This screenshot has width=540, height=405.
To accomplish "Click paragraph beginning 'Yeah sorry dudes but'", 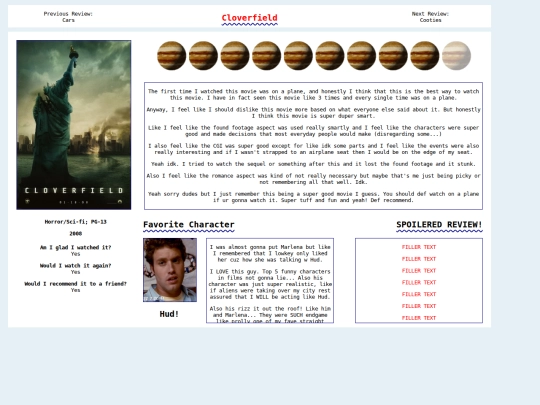I will (x=313, y=197).
